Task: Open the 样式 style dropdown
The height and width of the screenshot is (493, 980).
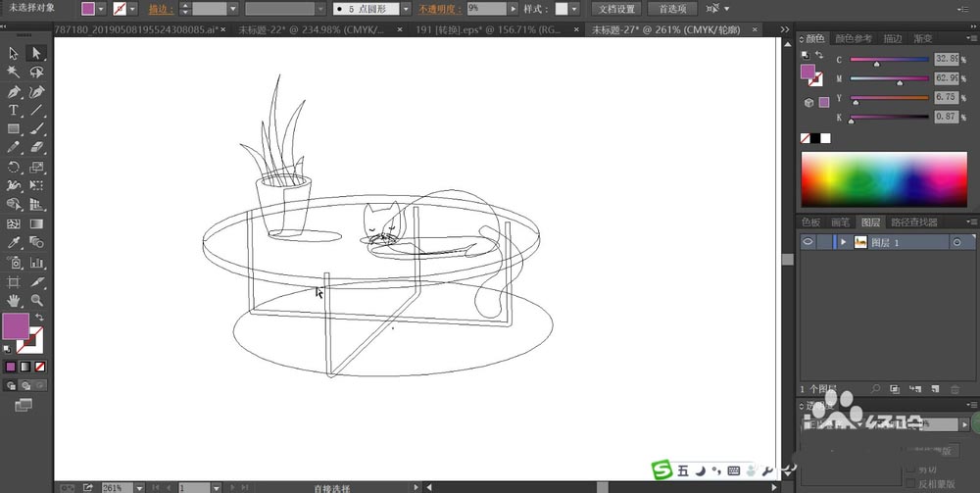Action: [573, 10]
